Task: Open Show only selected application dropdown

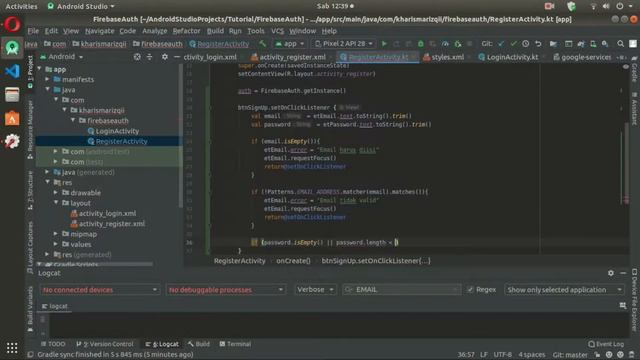Action: coord(564,290)
